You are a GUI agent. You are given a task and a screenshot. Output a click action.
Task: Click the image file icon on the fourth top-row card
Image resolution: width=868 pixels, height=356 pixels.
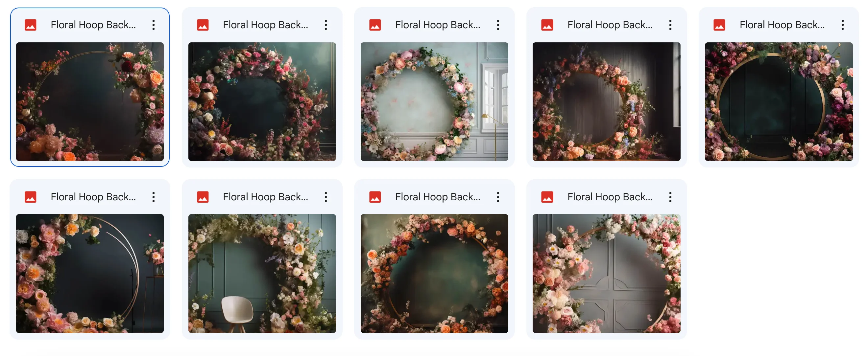click(547, 25)
